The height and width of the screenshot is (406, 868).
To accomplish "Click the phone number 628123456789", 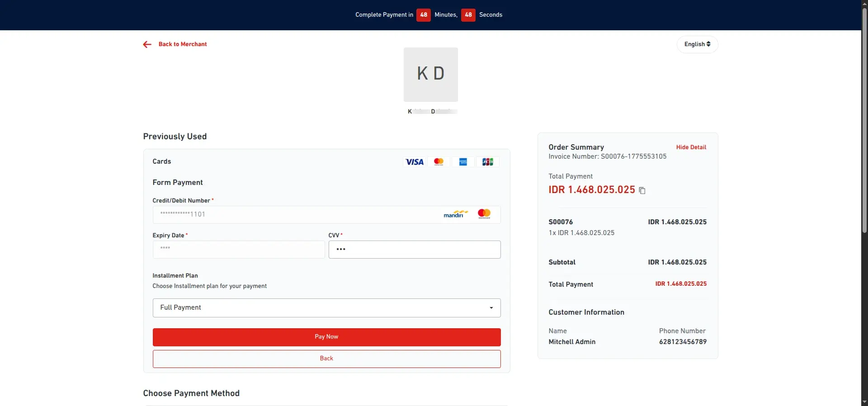I will pyautogui.click(x=683, y=342).
